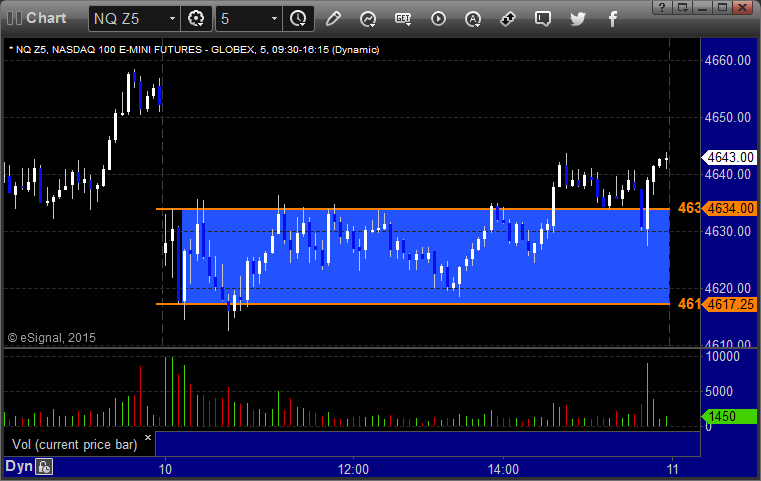The height and width of the screenshot is (481, 761).
Task: Click the lower orange range line
Action: pyautogui.click(x=413, y=304)
